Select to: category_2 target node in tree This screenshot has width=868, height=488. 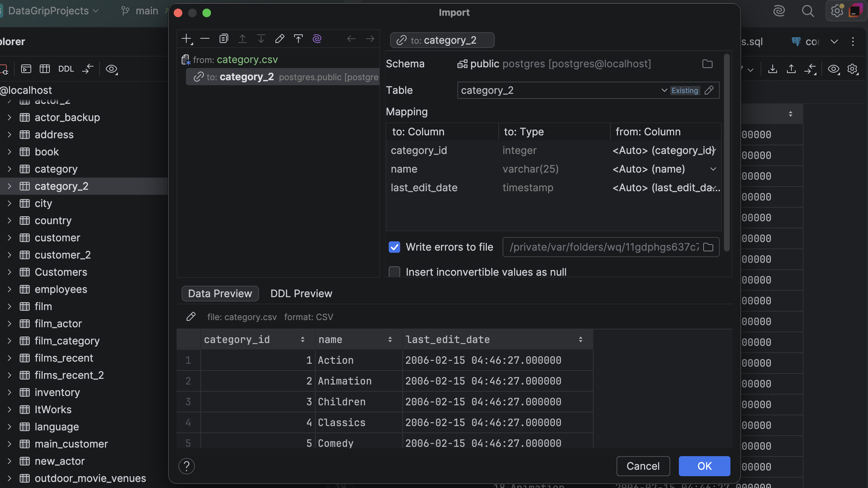click(x=283, y=77)
